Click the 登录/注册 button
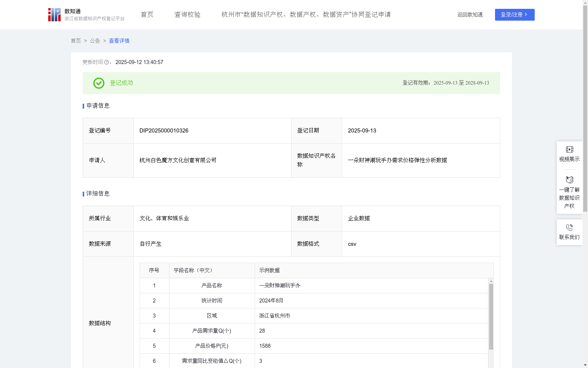Viewport: 588px width, 368px height. pyautogui.click(x=514, y=15)
